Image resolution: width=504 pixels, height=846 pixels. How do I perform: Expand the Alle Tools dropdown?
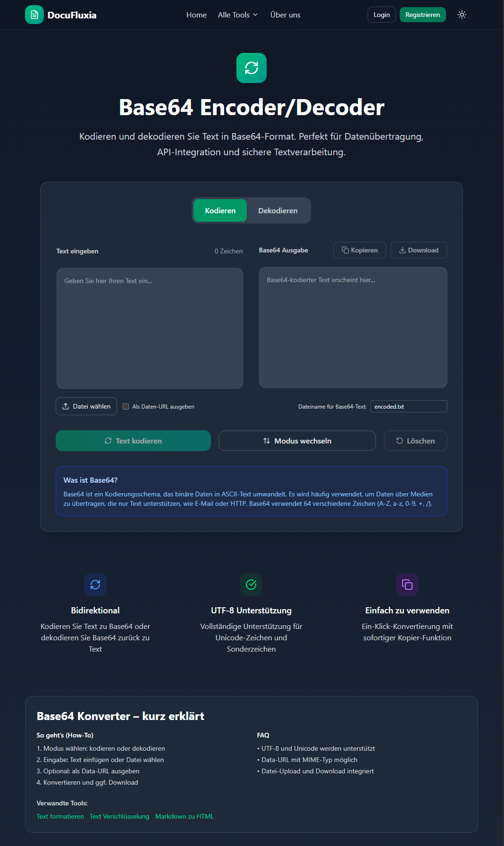pos(238,15)
